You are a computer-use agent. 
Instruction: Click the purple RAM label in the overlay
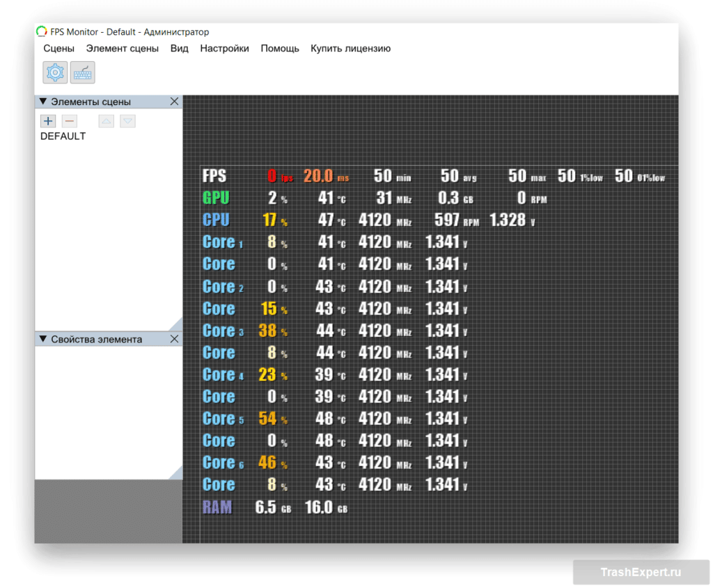217,507
